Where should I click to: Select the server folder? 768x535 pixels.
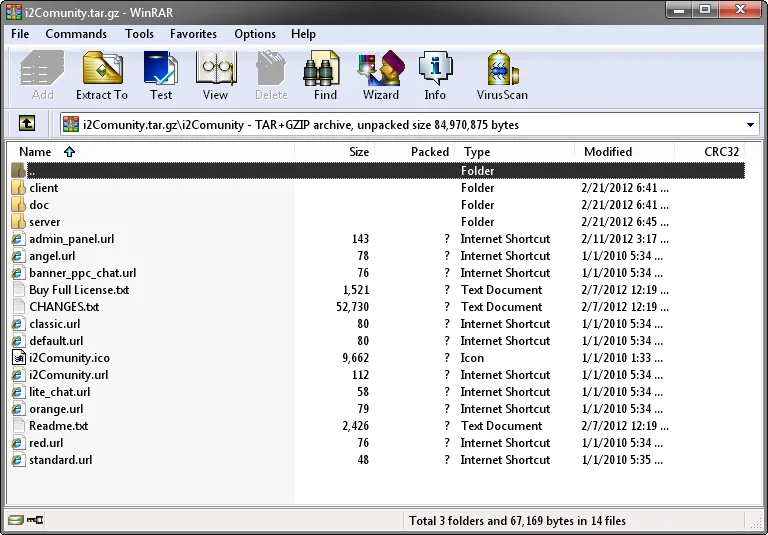click(x=45, y=222)
